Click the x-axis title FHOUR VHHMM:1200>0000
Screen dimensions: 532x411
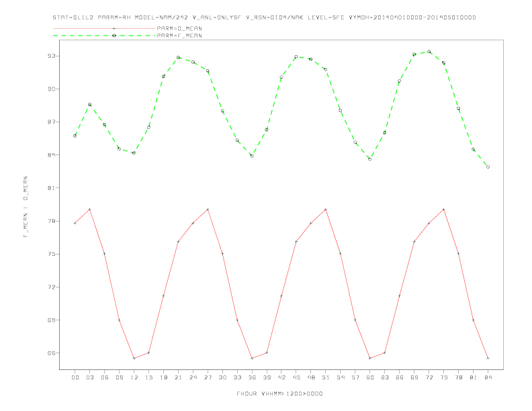[279, 394]
